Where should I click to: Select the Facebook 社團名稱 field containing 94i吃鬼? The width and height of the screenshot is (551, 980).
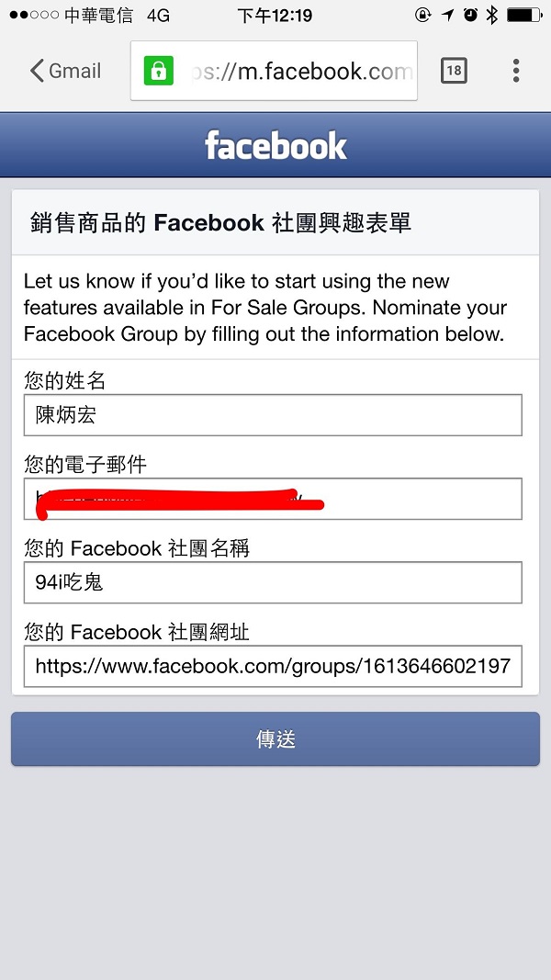(x=273, y=582)
